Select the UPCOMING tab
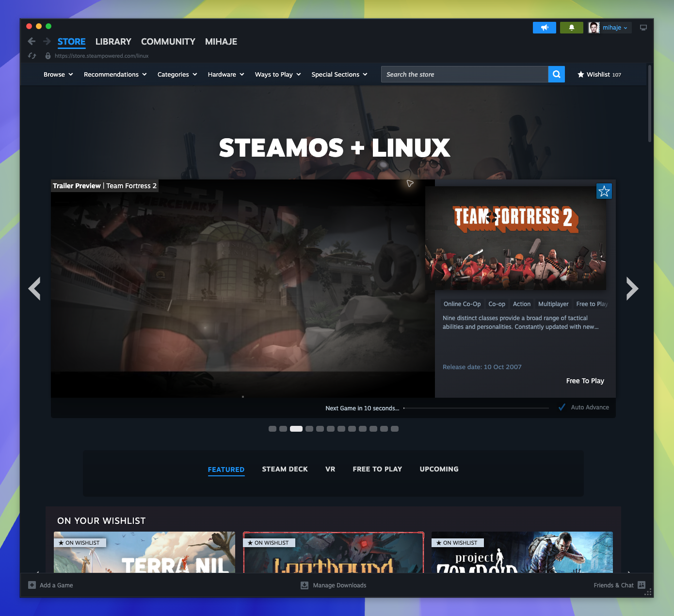The image size is (674, 616). [x=439, y=469]
